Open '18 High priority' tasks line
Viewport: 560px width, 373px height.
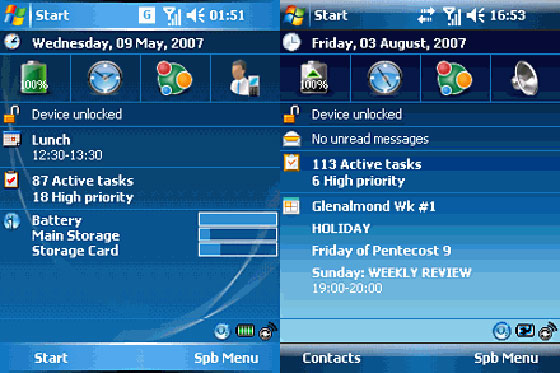click(83, 197)
